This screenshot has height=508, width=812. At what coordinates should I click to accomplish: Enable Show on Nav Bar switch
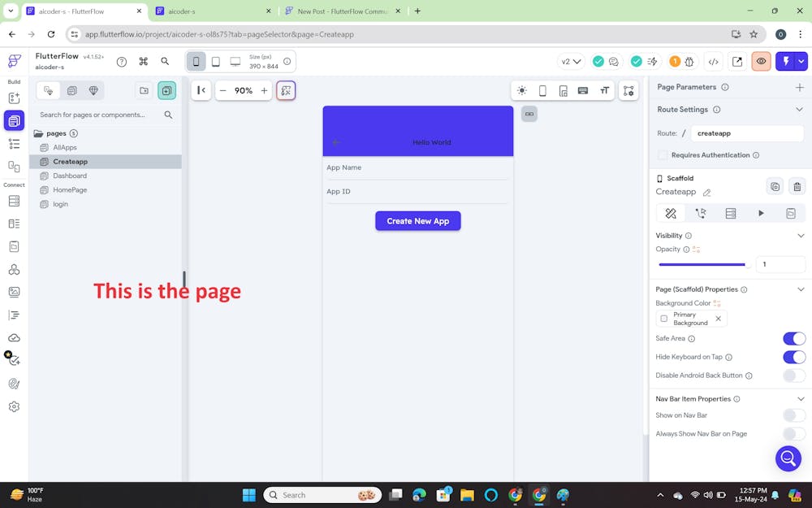tap(794, 415)
